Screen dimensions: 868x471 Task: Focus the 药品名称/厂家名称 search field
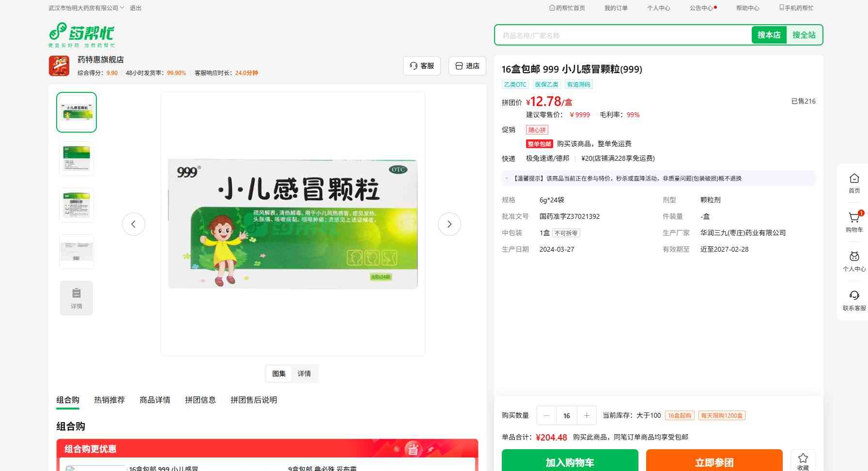pos(622,35)
